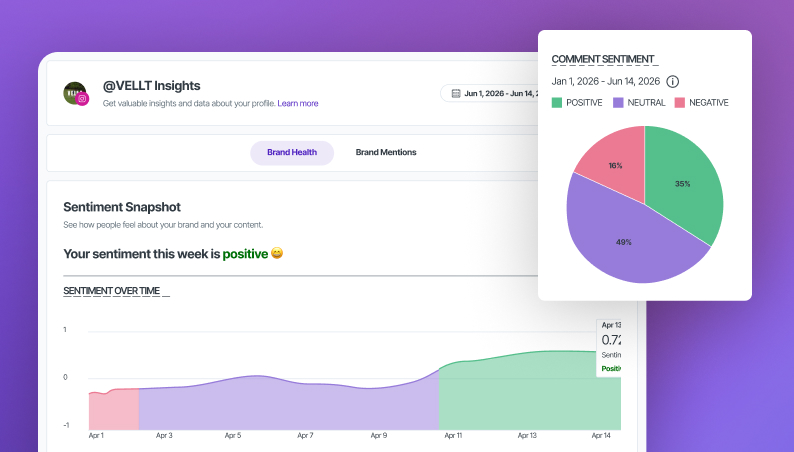Click the Instagram badge on the avatar

tap(82, 99)
